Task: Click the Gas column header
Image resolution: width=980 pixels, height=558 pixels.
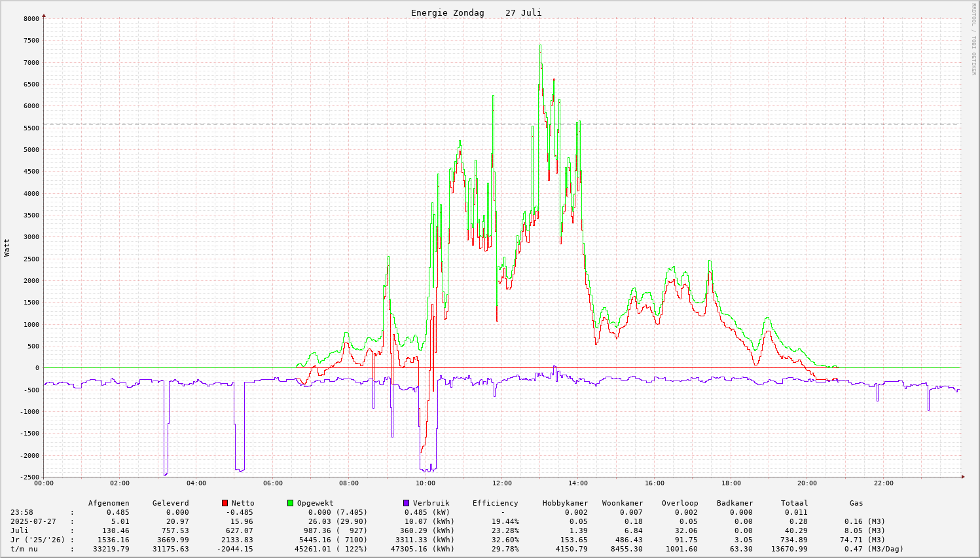Action: coord(856,503)
